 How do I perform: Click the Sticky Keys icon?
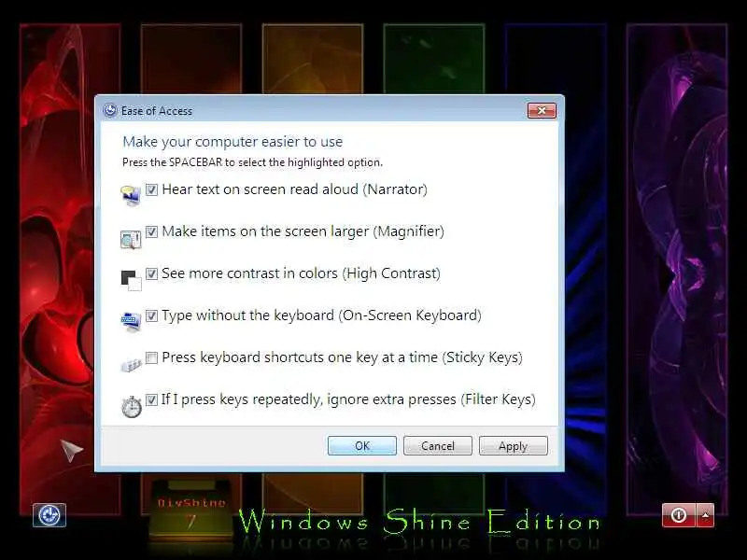(131, 365)
